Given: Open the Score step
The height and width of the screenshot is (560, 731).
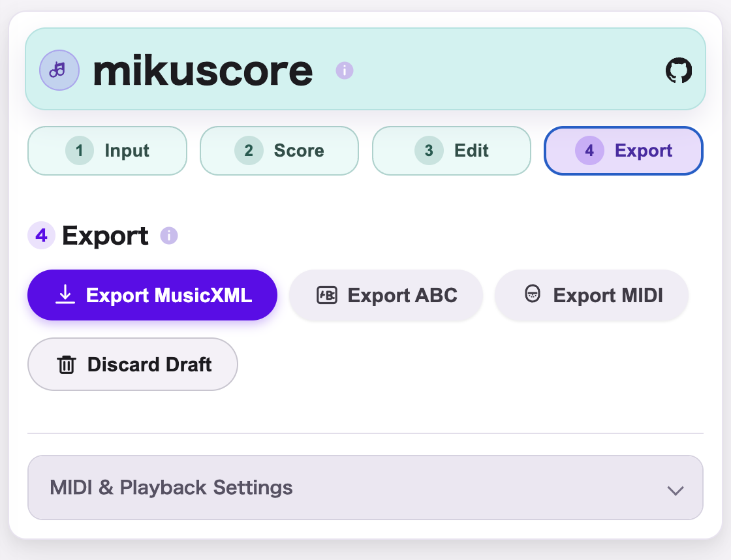Looking at the screenshot, I should point(279,151).
